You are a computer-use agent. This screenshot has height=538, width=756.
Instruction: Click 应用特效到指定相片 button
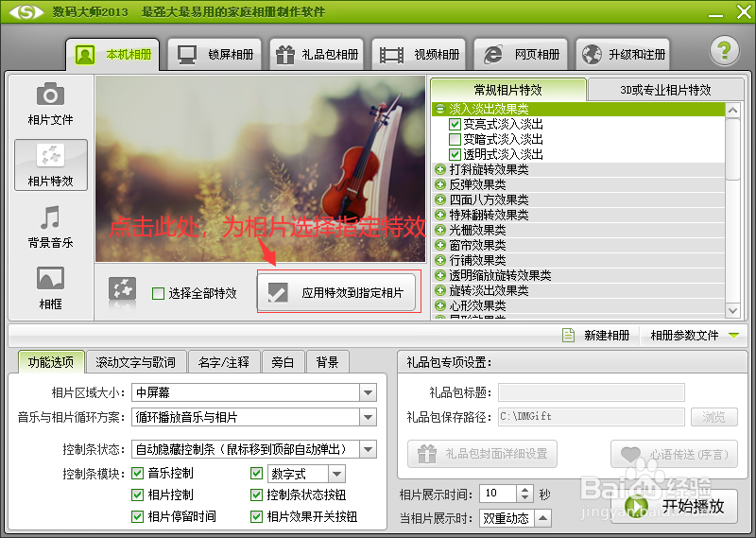point(336,292)
